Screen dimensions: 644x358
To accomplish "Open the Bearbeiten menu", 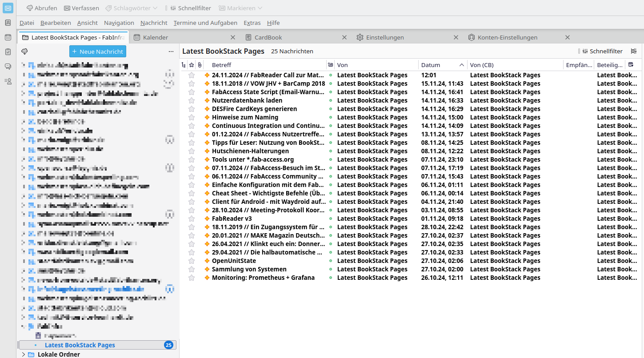I will (56, 23).
